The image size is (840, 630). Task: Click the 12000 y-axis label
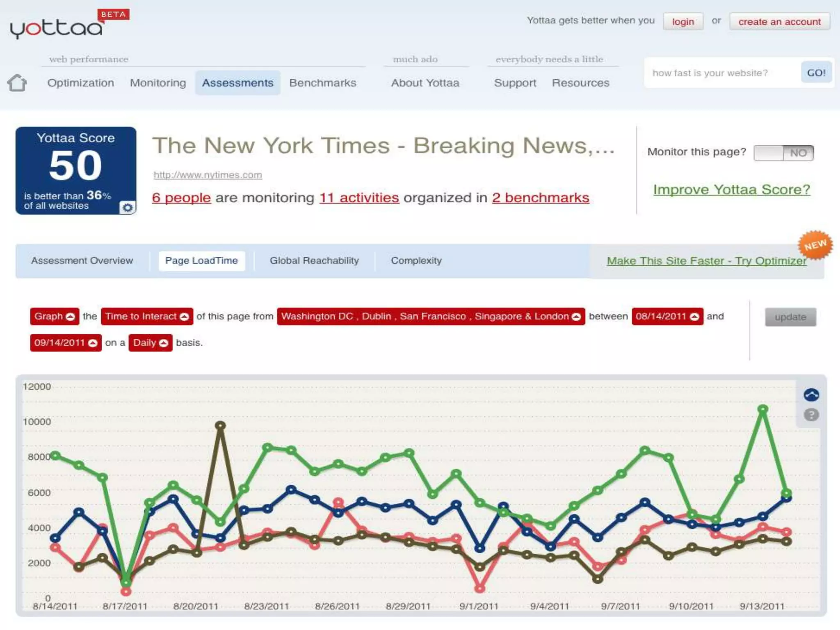coord(37,387)
